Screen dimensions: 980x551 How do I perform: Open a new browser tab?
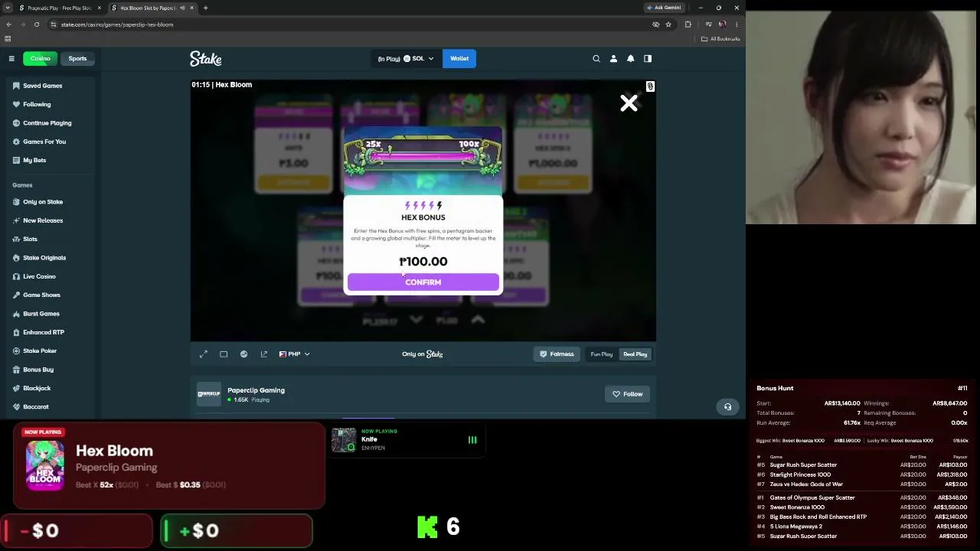[x=205, y=8]
